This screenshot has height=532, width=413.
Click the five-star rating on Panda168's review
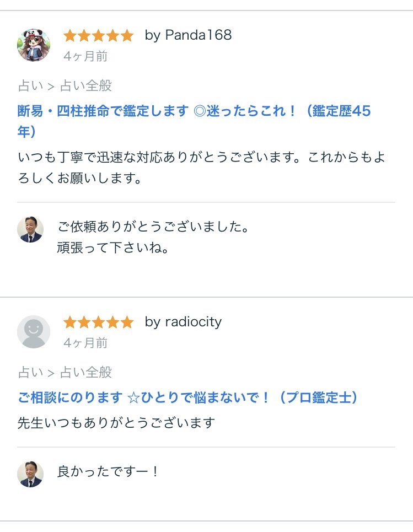pyautogui.click(x=98, y=36)
